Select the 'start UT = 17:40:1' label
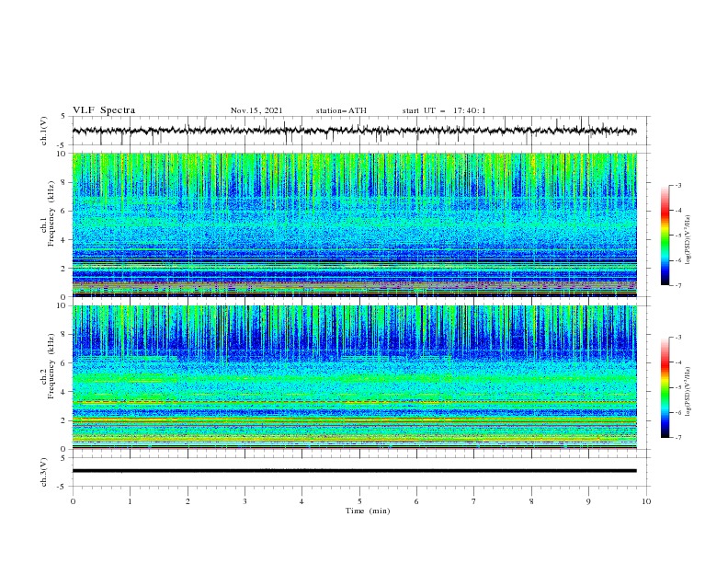The width and height of the screenshot is (728, 563). click(x=444, y=110)
